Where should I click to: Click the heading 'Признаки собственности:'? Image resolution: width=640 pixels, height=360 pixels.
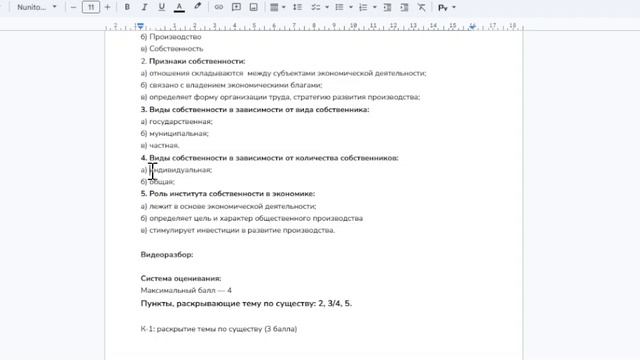tap(197, 61)
